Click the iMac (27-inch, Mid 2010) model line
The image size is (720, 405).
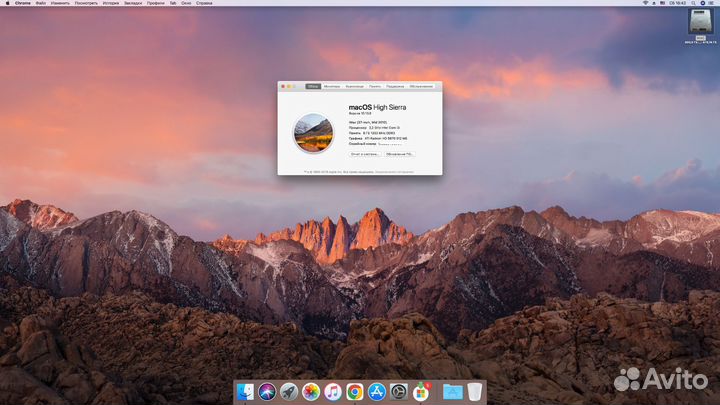coord(368,123)
